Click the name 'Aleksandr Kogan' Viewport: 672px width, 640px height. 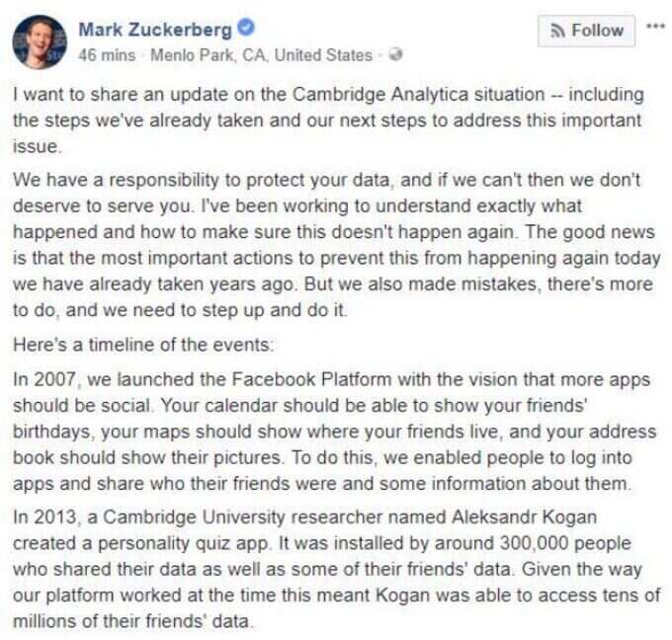point(524,518)
